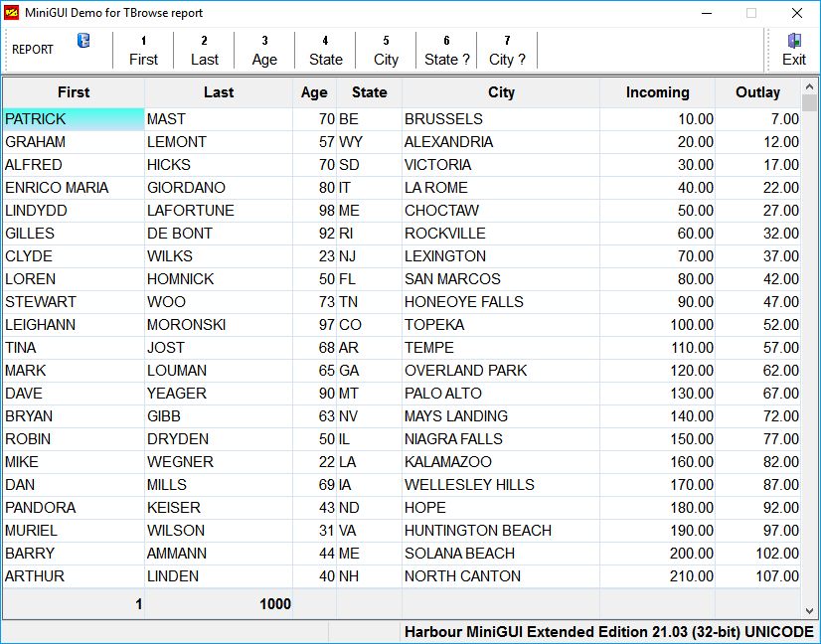The height and width of the screenshot is (644, 821).
Task: Minimize the MiniGUI Demo window
Action: [707, 13]
